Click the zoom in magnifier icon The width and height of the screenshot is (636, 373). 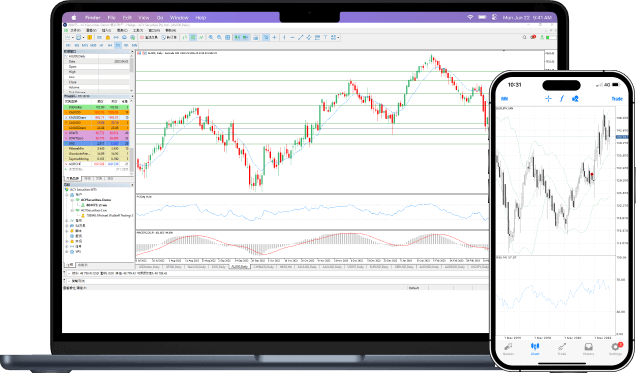click(x=211, y=37)
